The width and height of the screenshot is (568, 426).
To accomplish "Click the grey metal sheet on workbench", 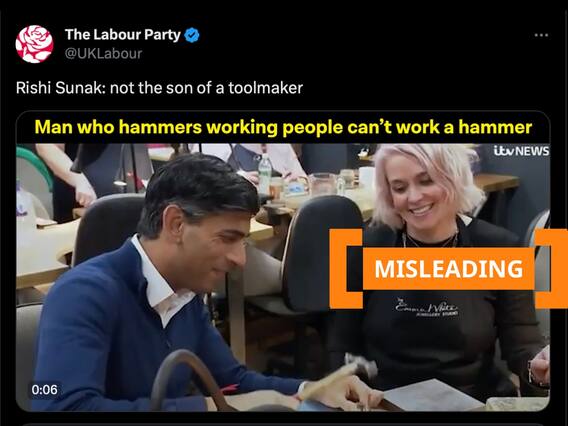I will pyautogui.click(x=433, y=396).
